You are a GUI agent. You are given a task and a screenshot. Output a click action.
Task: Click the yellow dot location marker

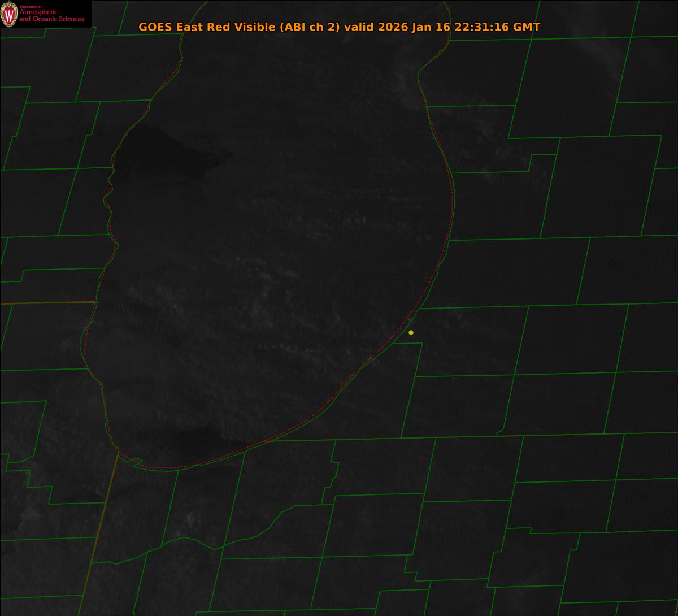tap(411, 332)
